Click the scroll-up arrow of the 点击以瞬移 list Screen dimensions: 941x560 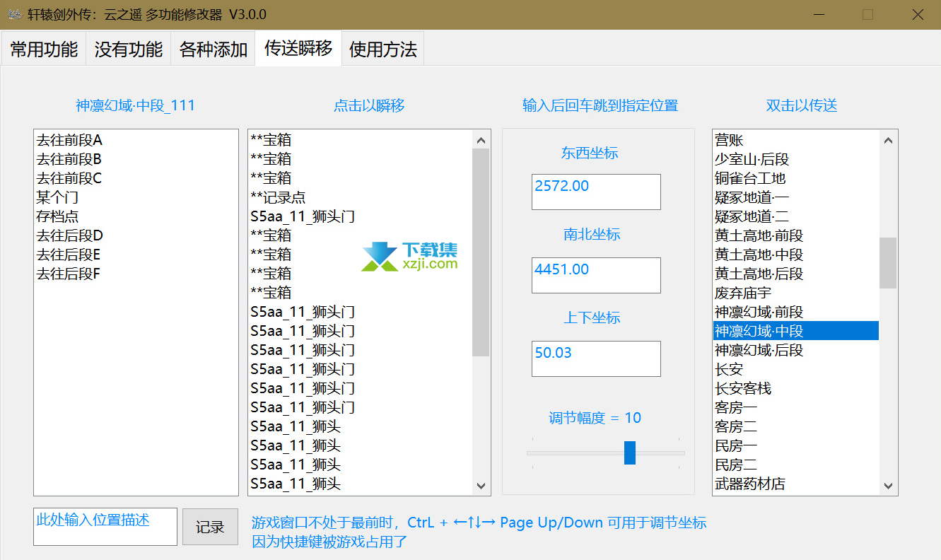[x=481, y=140]
